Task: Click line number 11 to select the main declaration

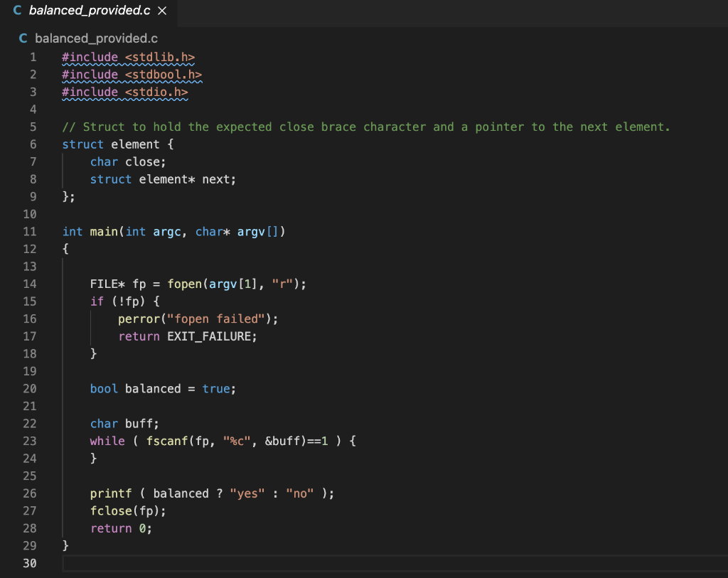Action: 30,231
